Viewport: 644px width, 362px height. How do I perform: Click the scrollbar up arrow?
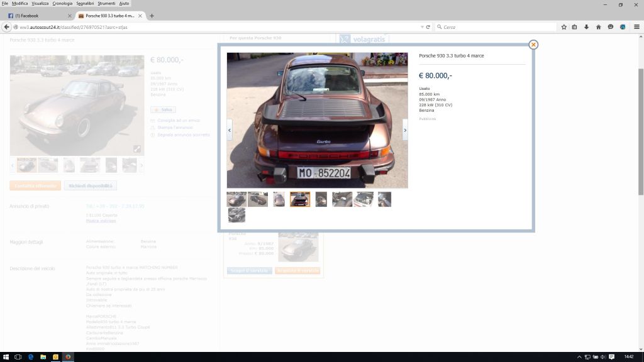point(641,37)
